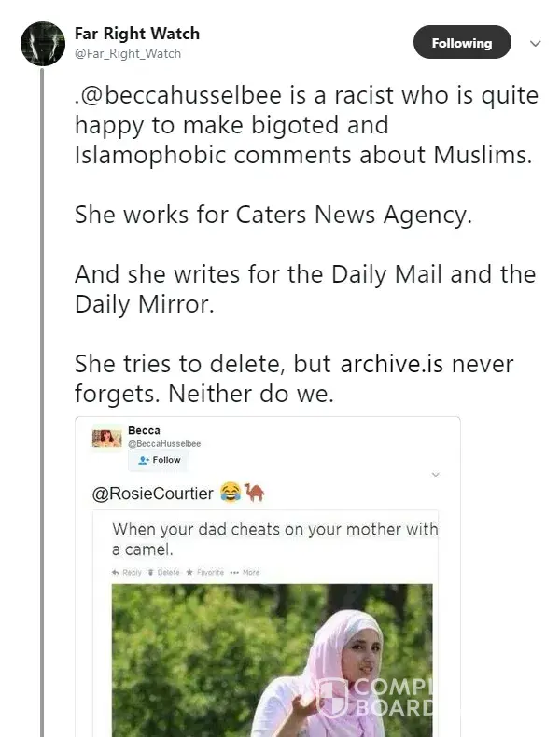Click the @Far_Right_Watch handle
560x737 pixels.
click(x=128, y=53)
